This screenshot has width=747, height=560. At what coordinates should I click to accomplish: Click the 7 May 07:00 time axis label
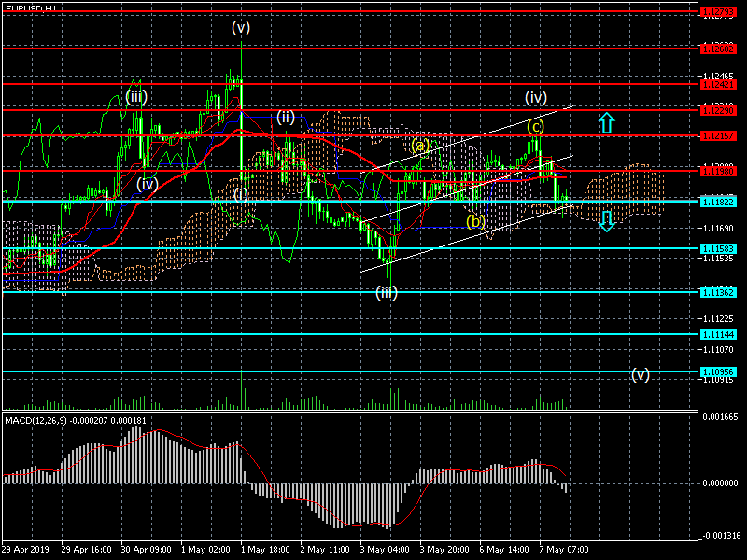[x=562, y=551]
